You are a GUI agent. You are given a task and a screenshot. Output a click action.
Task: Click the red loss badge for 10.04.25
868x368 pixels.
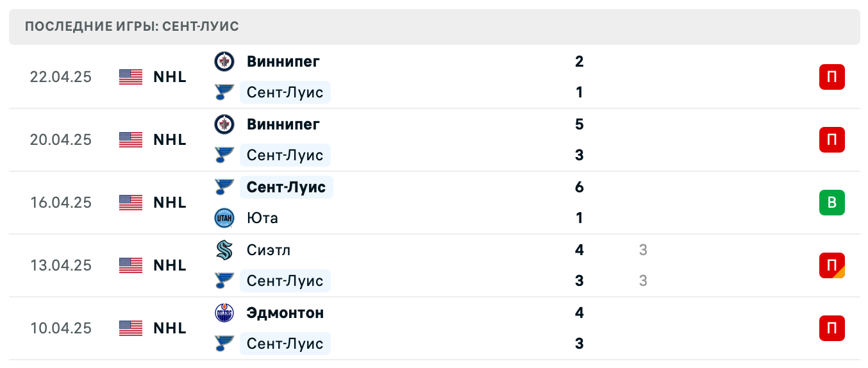point(832,328)
